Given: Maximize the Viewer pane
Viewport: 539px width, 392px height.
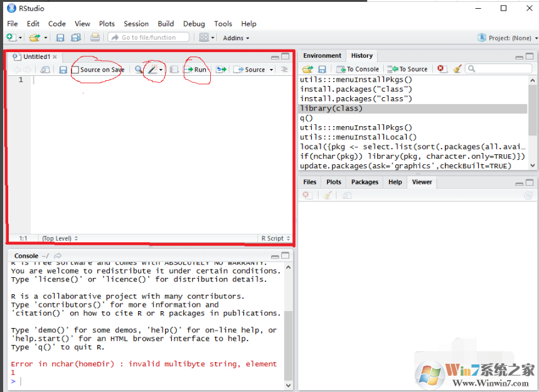Looking at the screenshot, I should (x=530, y=183).
